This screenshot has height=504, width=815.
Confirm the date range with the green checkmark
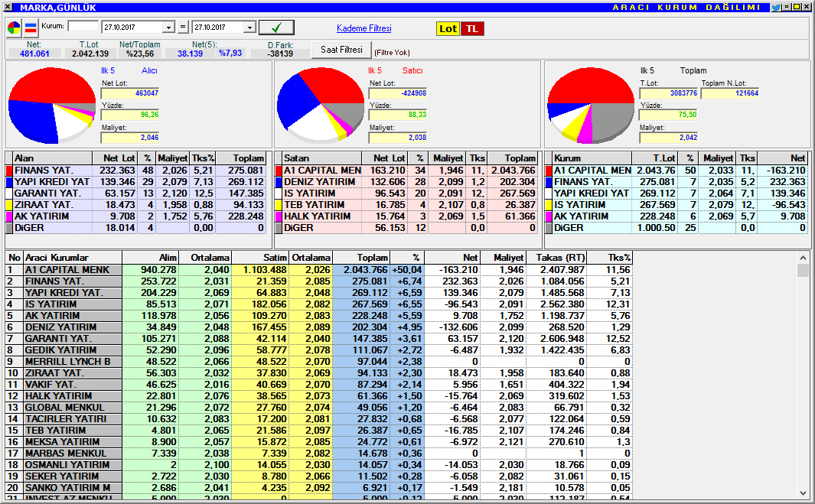click(276, 28)
